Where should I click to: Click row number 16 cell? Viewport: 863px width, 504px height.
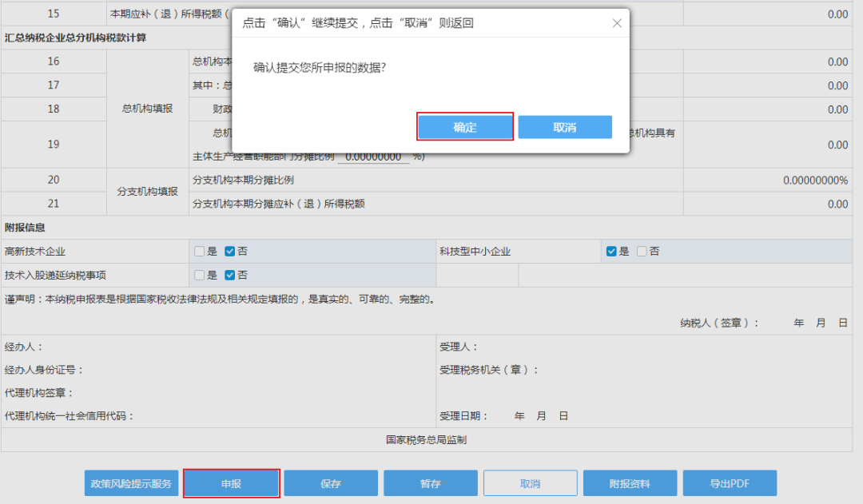tap(54, 62)
